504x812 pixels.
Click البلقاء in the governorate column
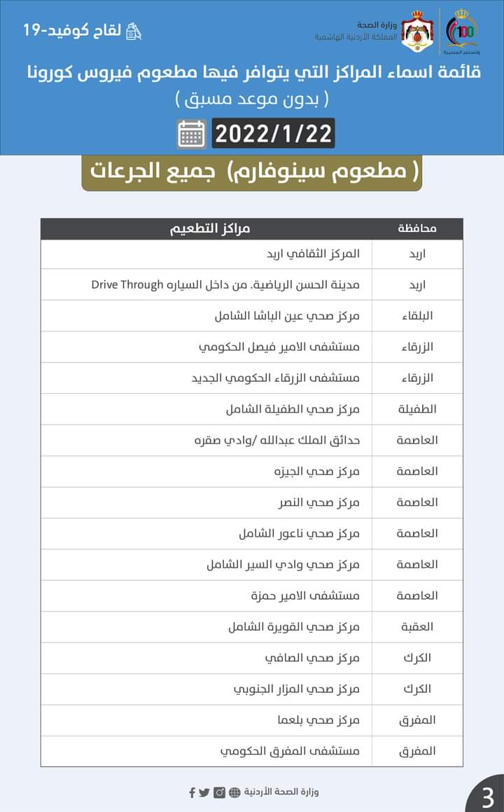point(417,315)
